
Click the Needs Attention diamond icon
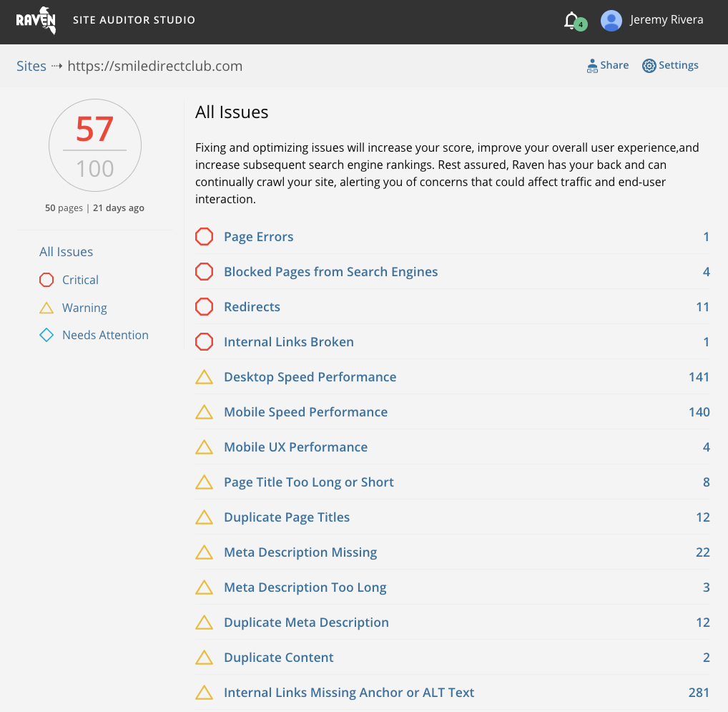pos(46,336)
